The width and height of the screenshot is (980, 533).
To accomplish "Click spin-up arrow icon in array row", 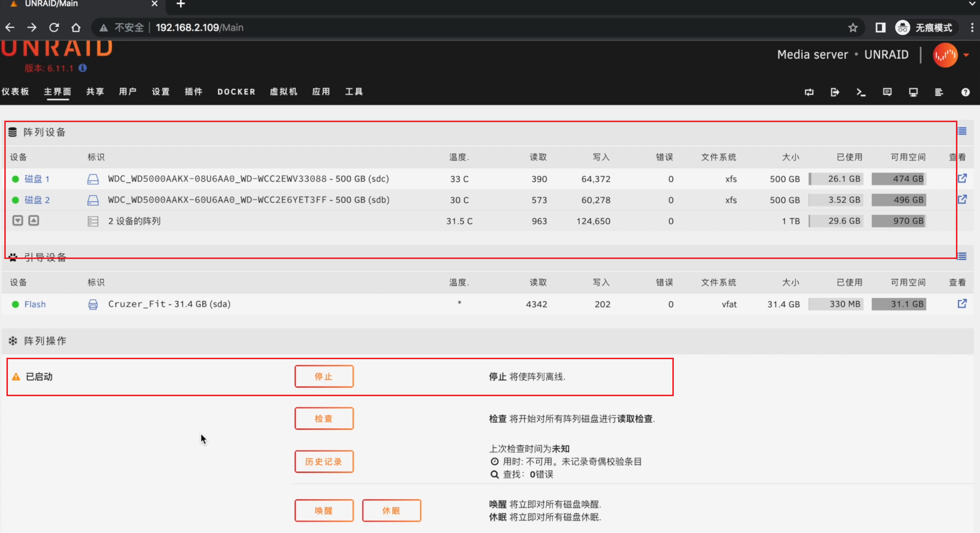I will pyautogui.click(x=34, y=221).
